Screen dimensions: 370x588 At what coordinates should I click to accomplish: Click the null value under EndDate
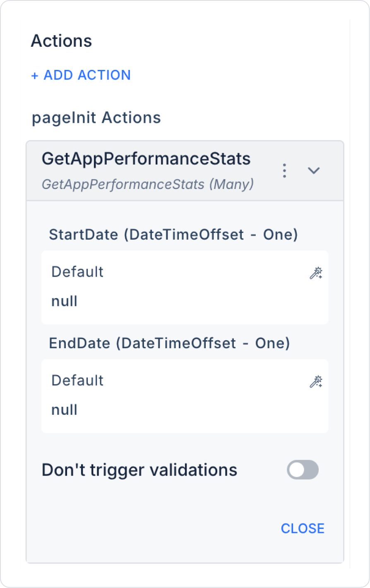[x=65, y=410]
